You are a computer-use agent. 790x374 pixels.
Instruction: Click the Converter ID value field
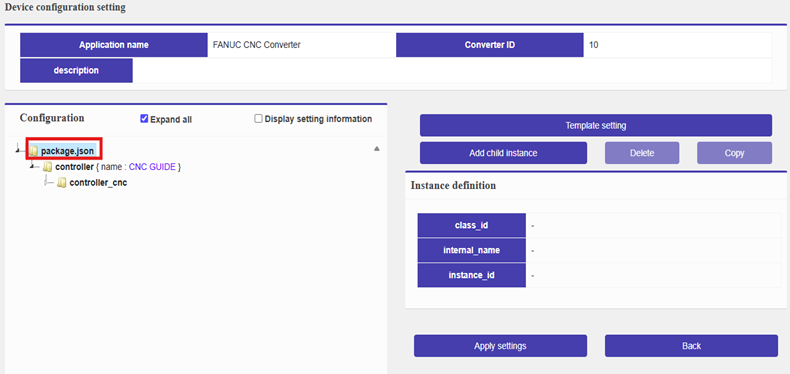(678, 45)
